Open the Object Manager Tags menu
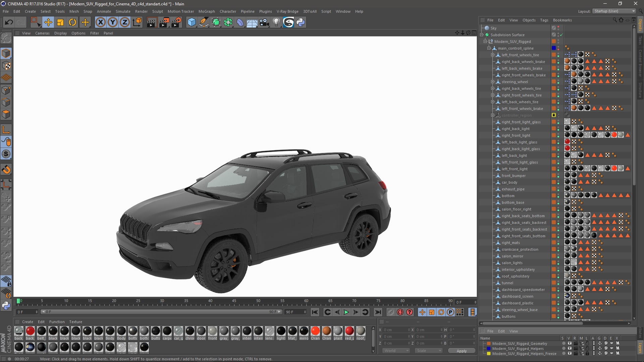Screen dimensions: 644x362 [x=544, y=20]
